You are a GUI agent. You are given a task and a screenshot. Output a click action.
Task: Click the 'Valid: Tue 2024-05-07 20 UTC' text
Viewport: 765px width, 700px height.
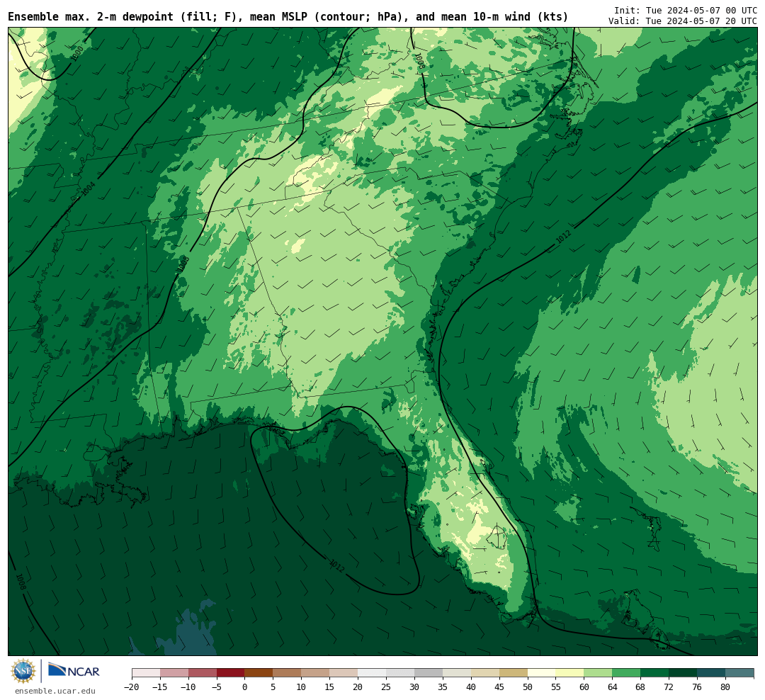[x=683, y=21]
